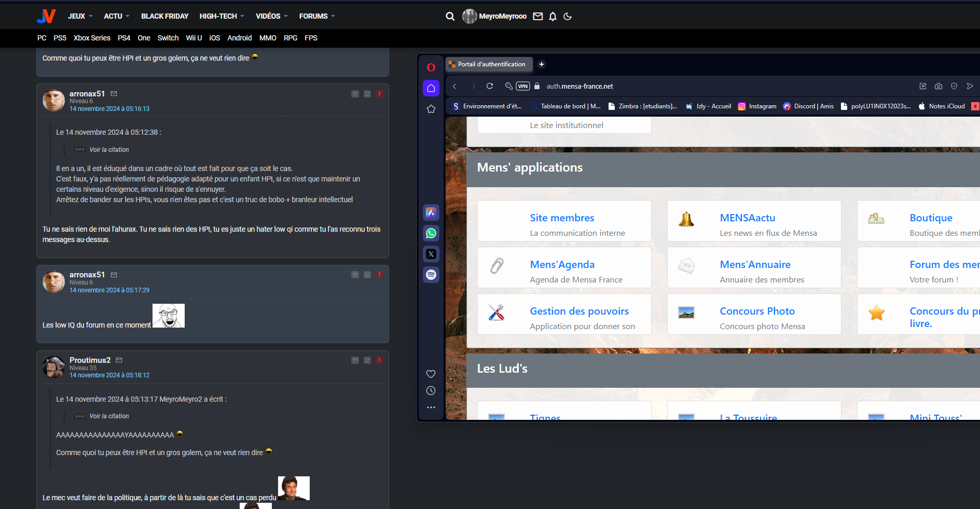Open Spotify in the Opera sidebar
This screenshot has width=980, height=509.
pos(431,275)
